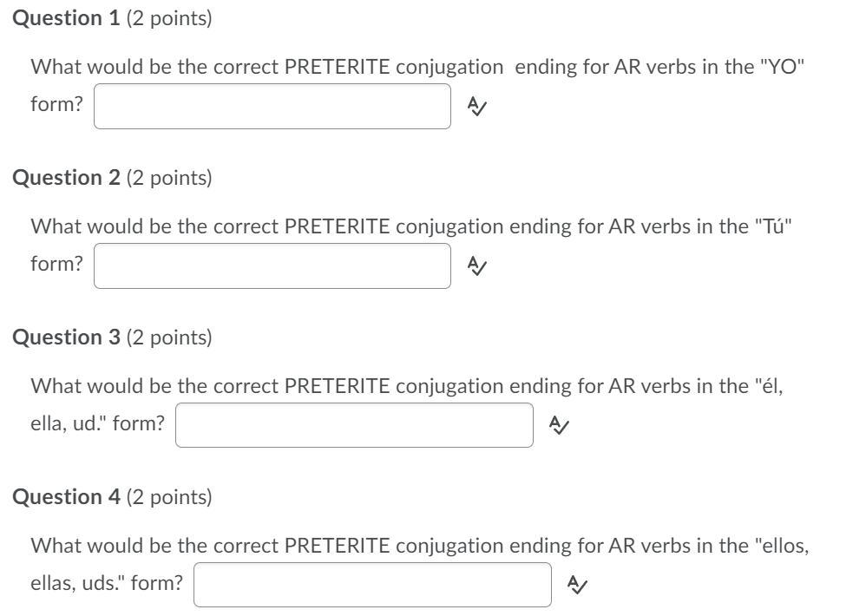
Task: Click the spell-check icon for Question 3
Action: 560,425
